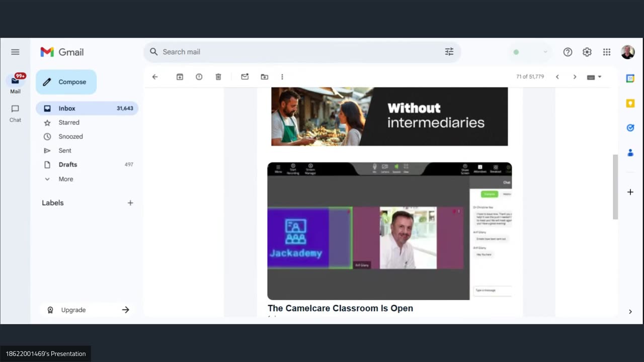Click the Upgrade button
Image resolution: width=644 pixels, height=362 pixels.
tap(88, 310)
